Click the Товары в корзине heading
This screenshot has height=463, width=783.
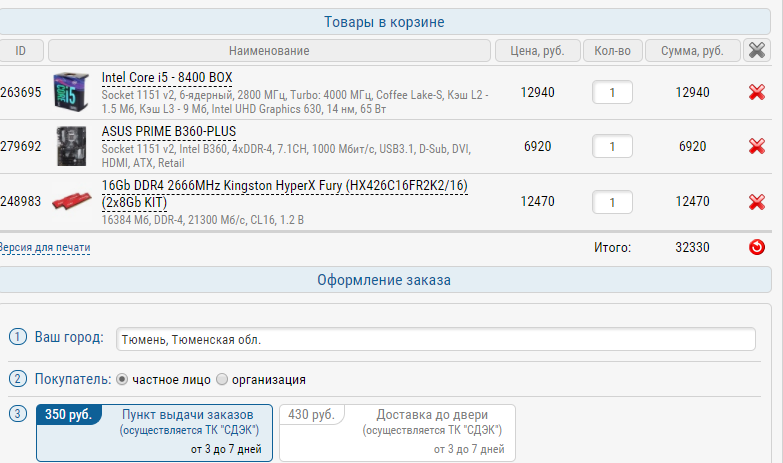tap(384, 22)
